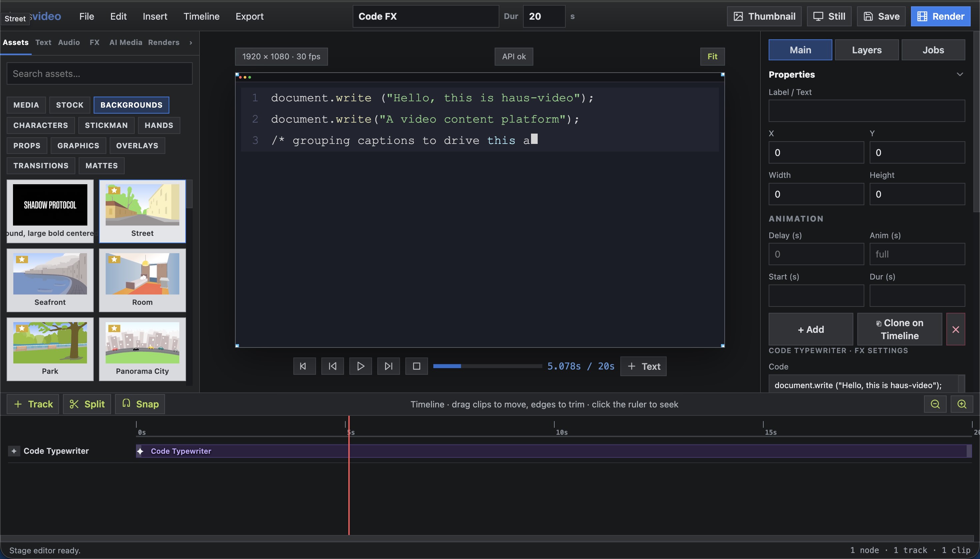Switch to the FX tab
This screenshot has width=980, height=559.
[95, 43]
